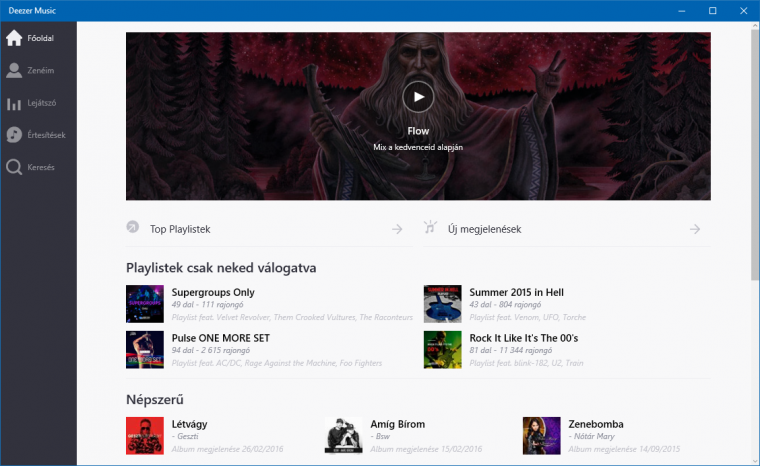Open the Keresés magnifier icon
760x466 pixels.
pyautogui.click(x=14, y=167)
